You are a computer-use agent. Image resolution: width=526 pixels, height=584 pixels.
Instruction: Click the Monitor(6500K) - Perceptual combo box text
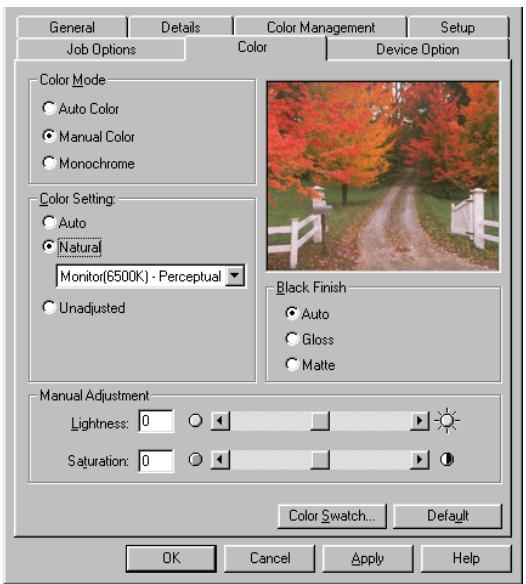pyautogui.click(x=141, y=276)
